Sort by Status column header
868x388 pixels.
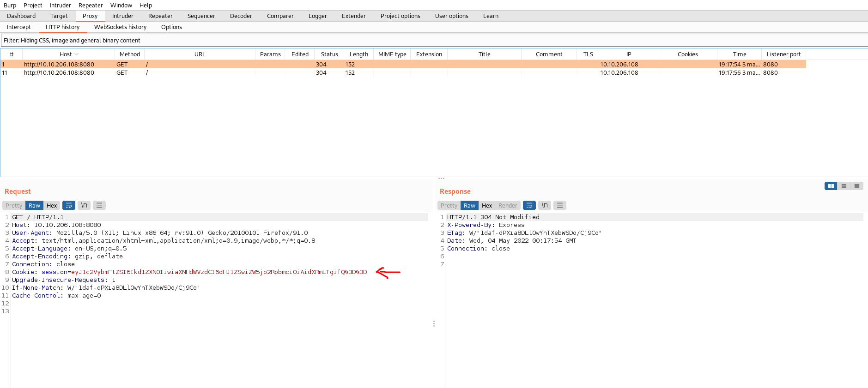329,54
